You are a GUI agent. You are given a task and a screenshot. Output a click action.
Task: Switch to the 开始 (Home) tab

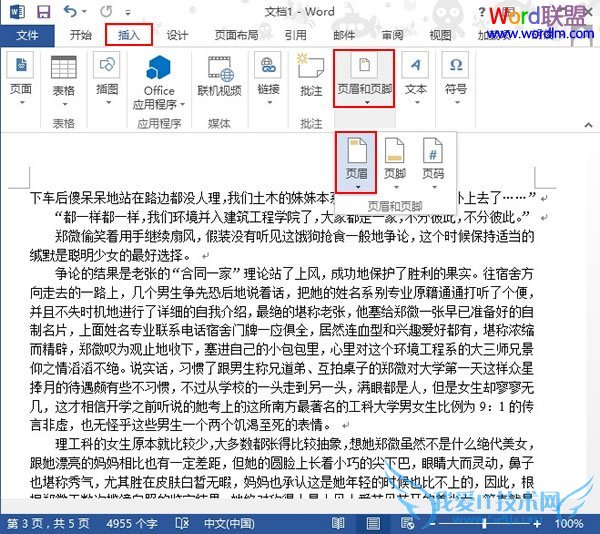click(81, 35)
